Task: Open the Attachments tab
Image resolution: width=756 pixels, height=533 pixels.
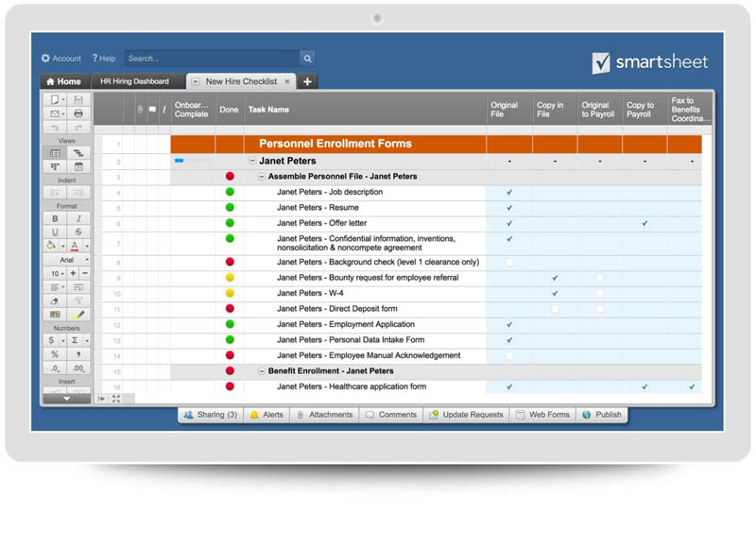Action: point(325,415)
